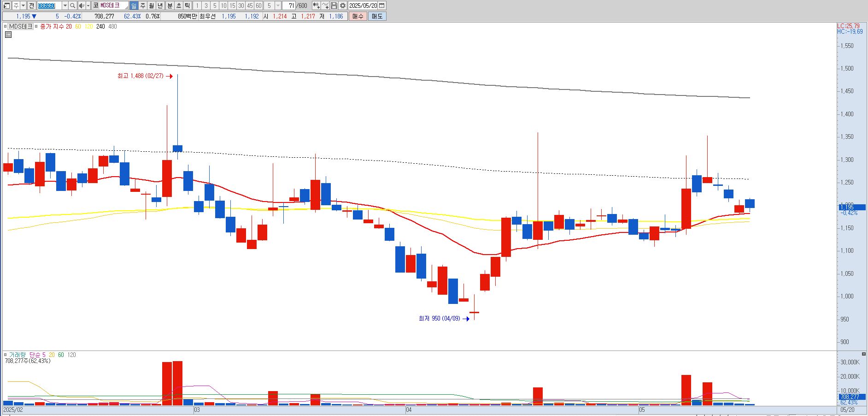Expand the stock code dropdown arrow

pyautogui.click(x=65, y=6)
